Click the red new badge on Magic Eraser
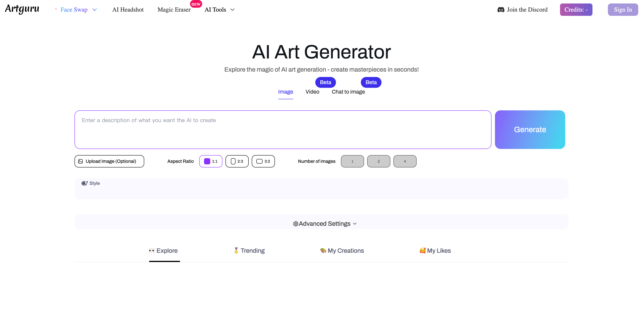Image resolution: width=644 pixels, height=311 pixels. coord(196,4)
